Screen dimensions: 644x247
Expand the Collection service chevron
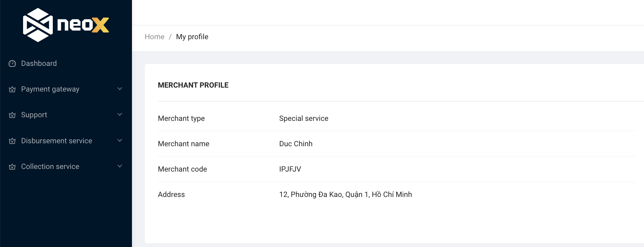coord(120,166)
